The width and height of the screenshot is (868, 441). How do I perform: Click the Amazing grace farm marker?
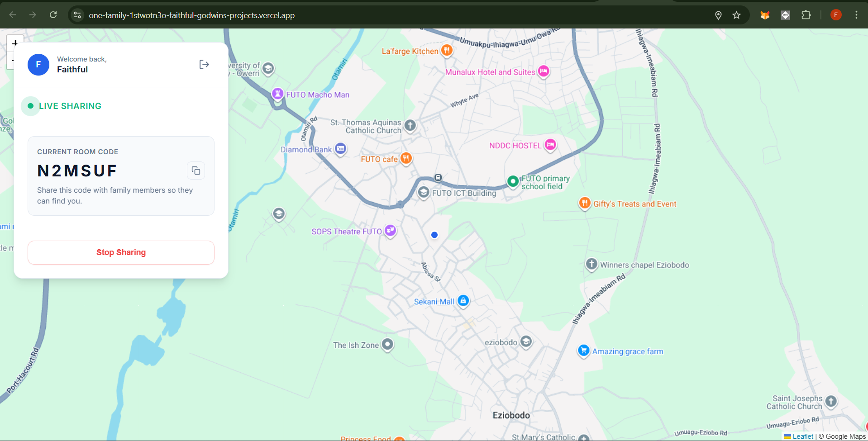pos(584,351)
